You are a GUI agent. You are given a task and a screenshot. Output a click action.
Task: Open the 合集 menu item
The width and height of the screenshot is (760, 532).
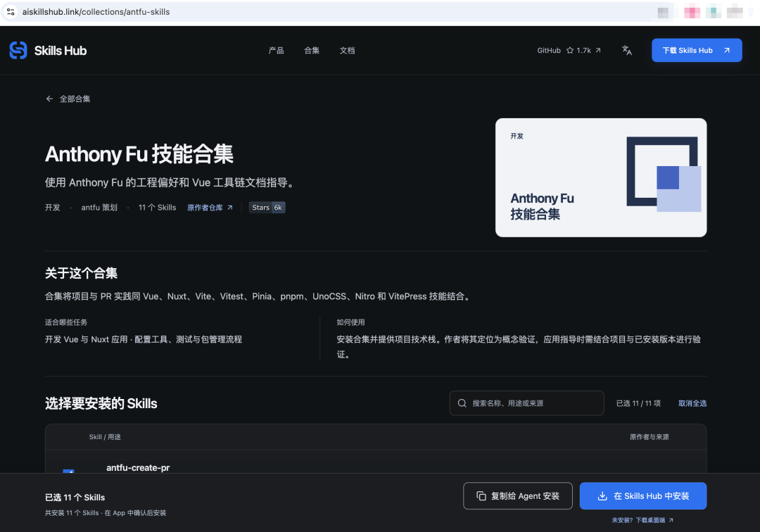pos(312,51)
